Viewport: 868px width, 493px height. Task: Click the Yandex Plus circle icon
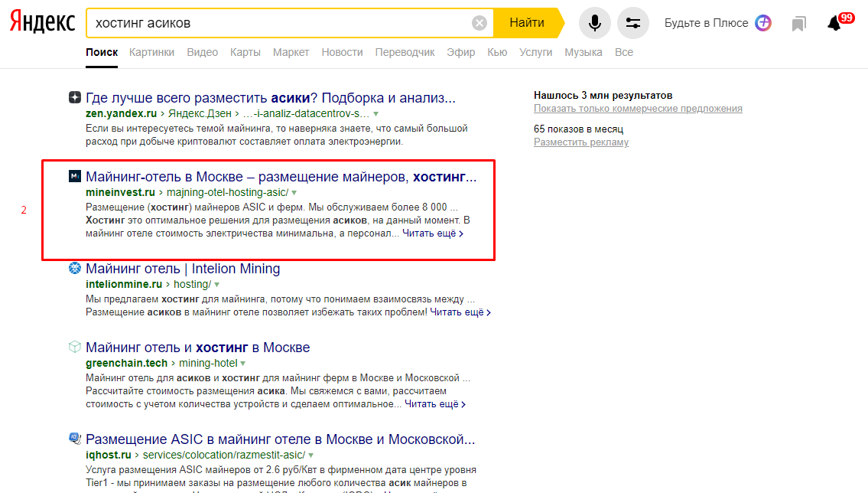(763, 23)
